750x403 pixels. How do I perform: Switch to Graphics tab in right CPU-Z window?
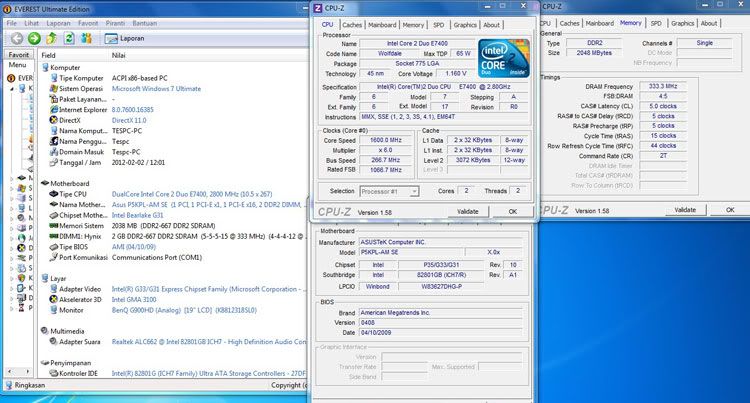(x=683, y=23)
